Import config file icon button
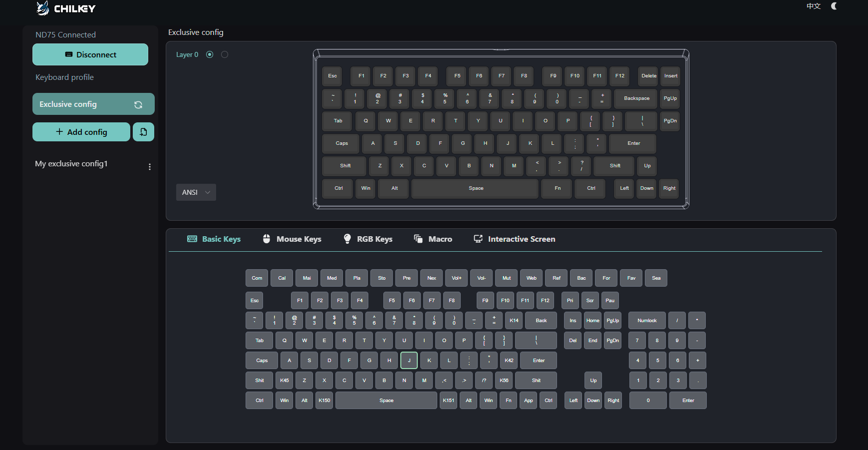 (x=143, y=132)
